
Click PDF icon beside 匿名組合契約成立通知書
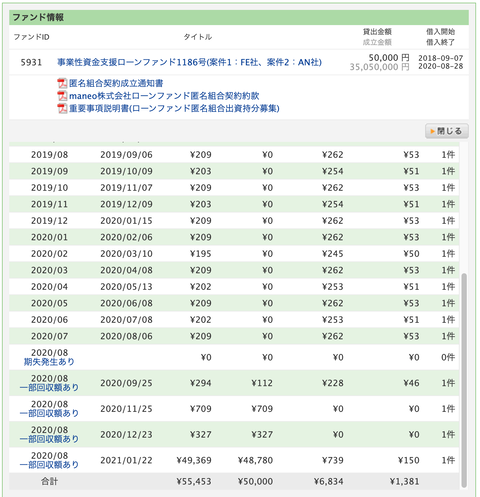(x=62, y=83)
